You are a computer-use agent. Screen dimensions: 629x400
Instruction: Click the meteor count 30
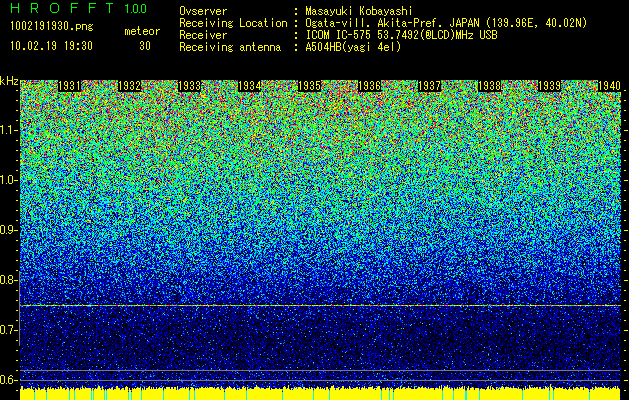point(145,46)
